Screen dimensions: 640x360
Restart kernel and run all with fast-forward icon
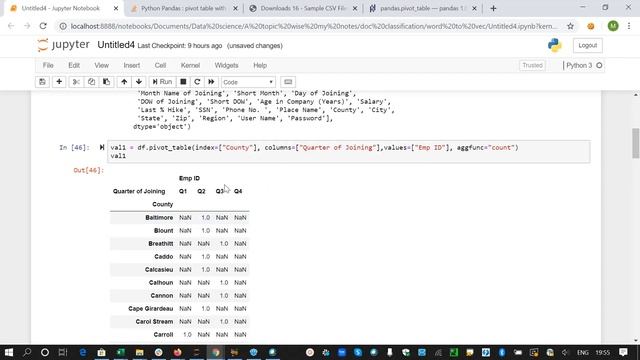pos(211,82)
